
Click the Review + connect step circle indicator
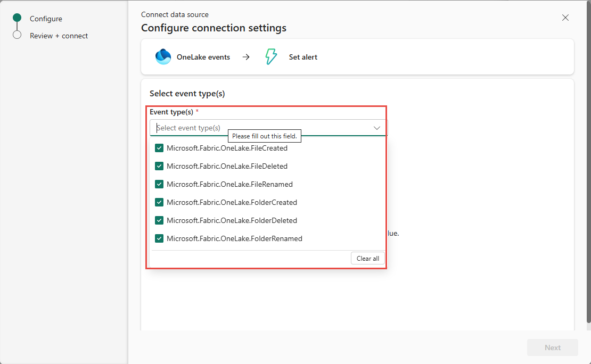click(x=17, y=35)
